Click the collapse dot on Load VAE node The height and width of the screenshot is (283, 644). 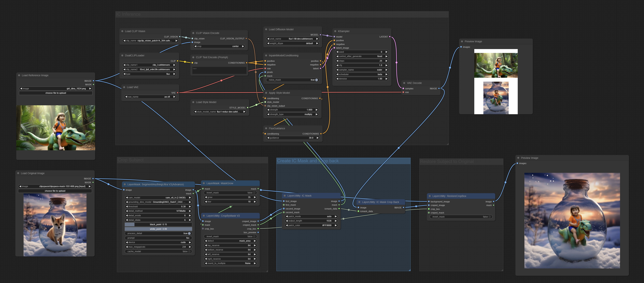pyautogui.click(x=124, y=87)
